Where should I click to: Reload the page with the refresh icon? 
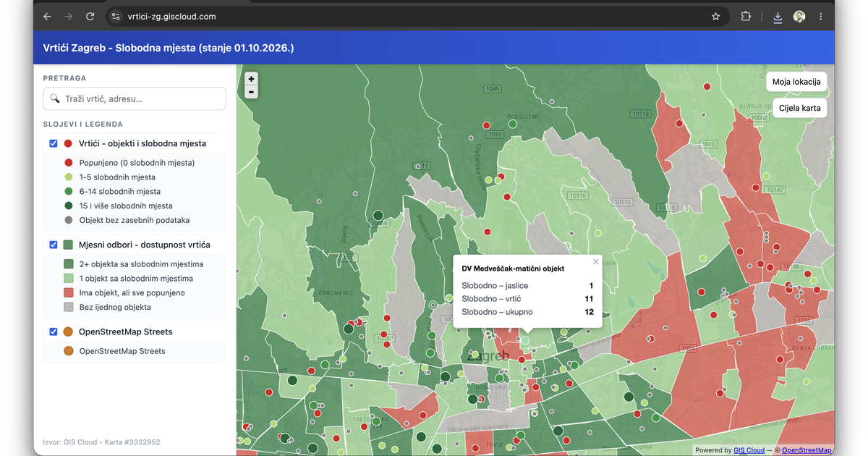coord(90,17)
